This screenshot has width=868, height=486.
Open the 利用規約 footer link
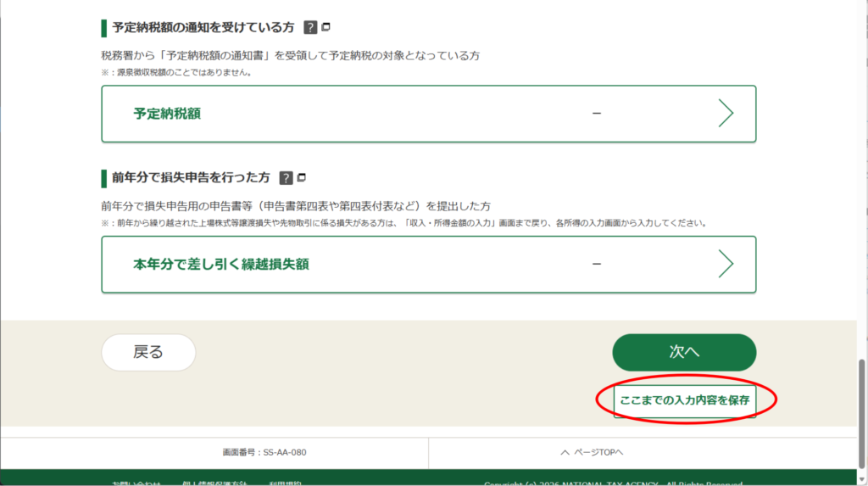[286, 483]
